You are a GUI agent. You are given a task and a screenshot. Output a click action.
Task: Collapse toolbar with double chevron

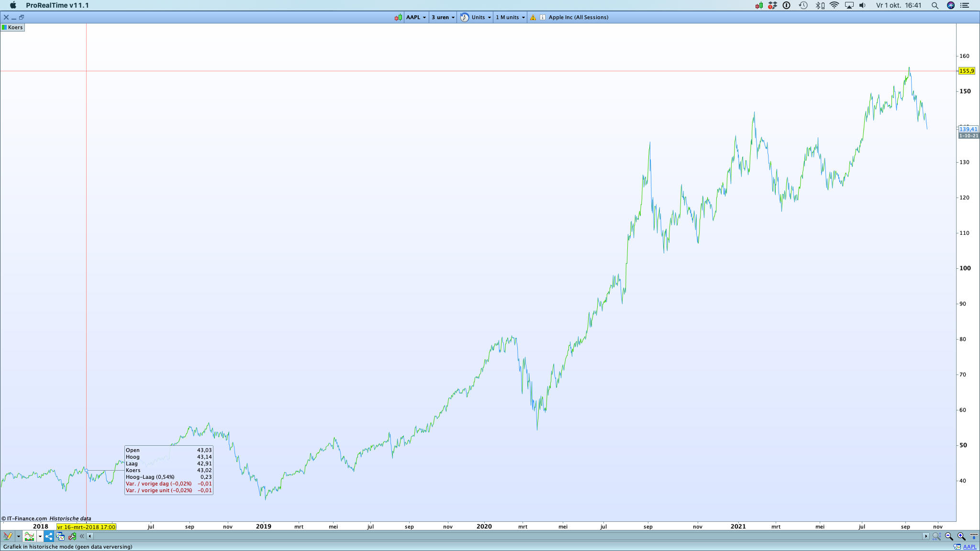pyautogui.click(x=82, y=536)
